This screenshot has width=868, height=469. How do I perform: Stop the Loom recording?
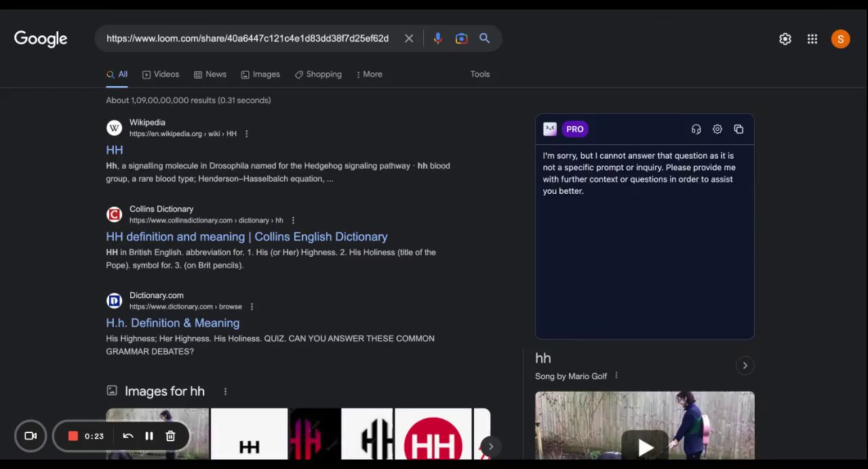coord(73,436)
